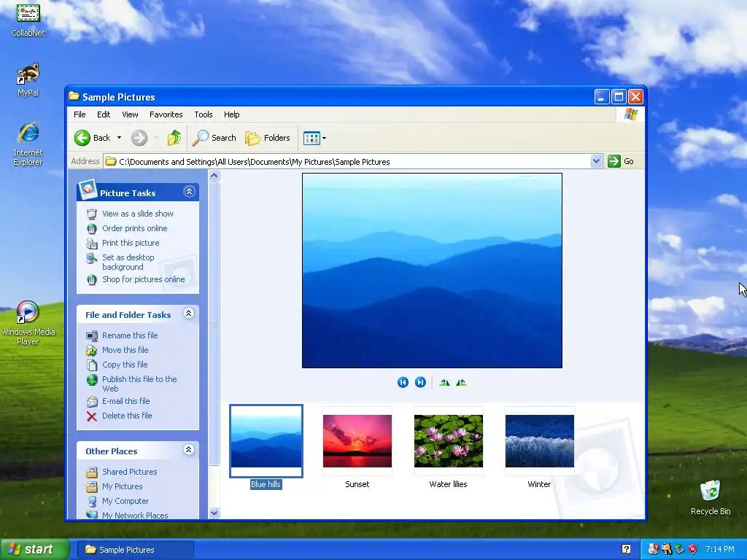Collapse the Picture Tasks panel

[189, 192]
